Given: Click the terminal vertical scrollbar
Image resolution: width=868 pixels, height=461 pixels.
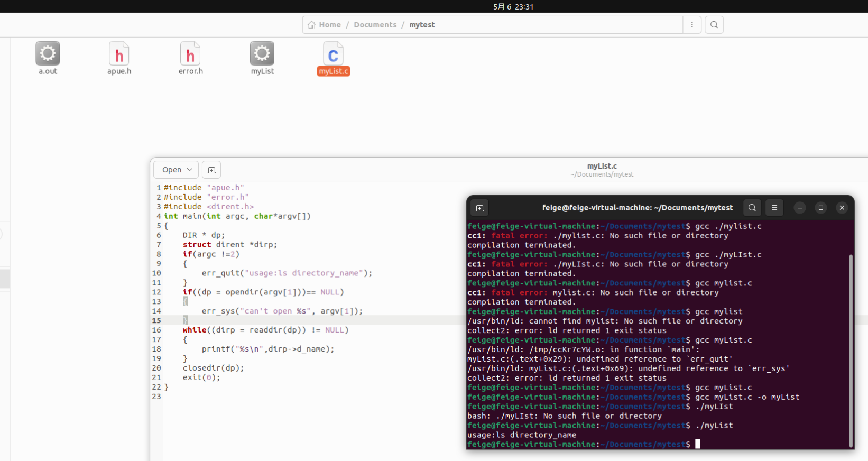Looking at the screenshot, I should pos(851,351).
